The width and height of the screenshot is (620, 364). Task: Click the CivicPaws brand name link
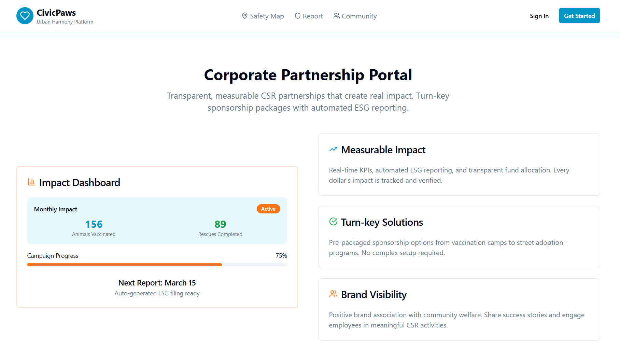click(x=56, y=13)
